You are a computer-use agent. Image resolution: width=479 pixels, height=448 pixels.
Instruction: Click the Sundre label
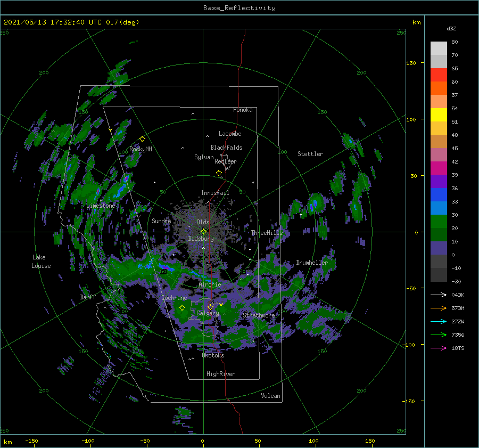161,221
